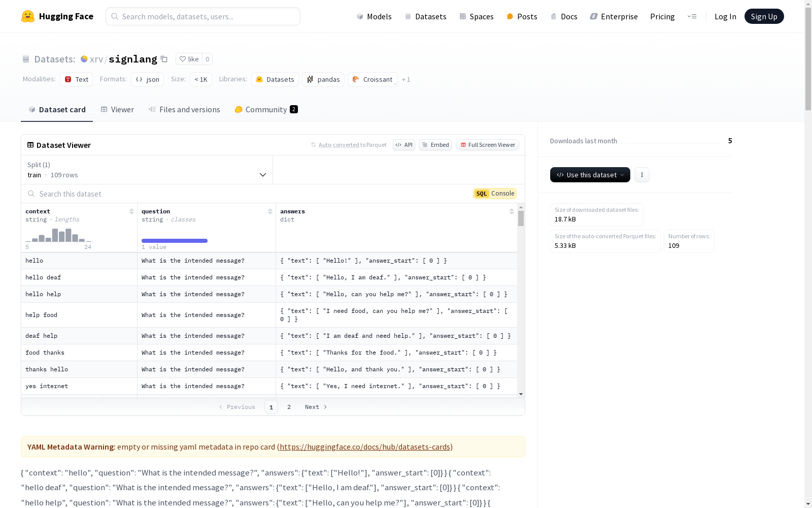Click the Text modality tag
Screen dimensions: 812x508
[77, 79]
